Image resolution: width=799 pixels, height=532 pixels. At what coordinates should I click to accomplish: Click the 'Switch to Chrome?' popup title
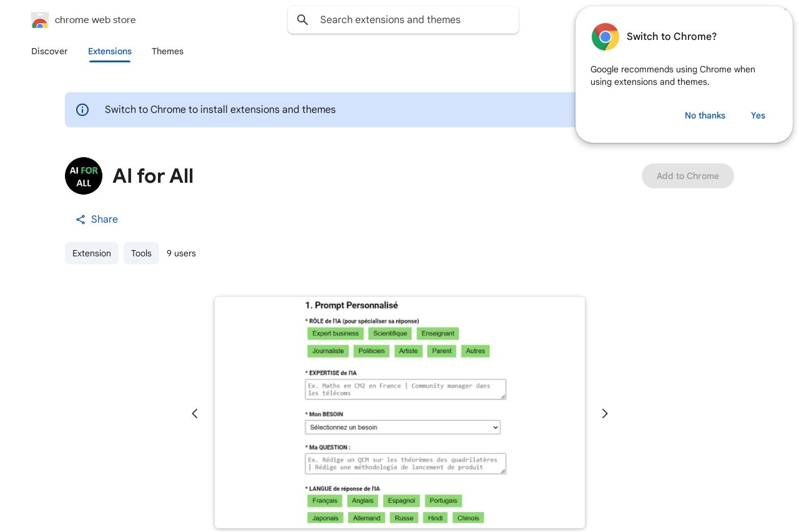pyautogui.click(x=672, y=37)
